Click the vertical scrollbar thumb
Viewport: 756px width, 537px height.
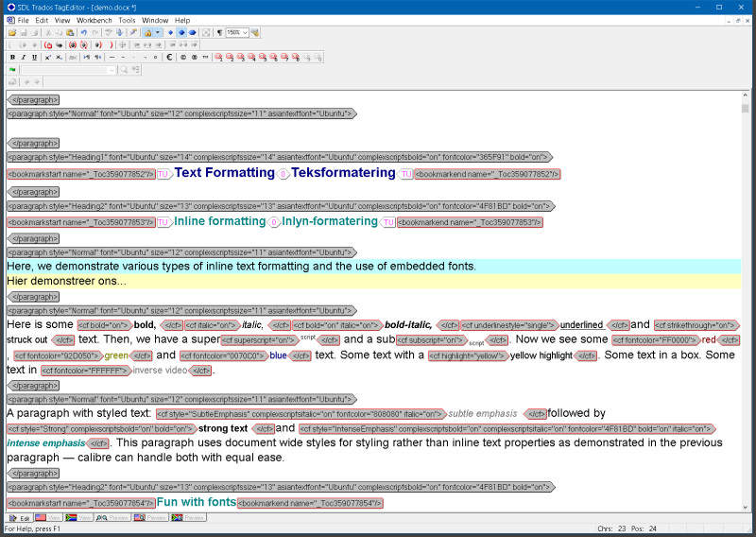click(746, 109)
